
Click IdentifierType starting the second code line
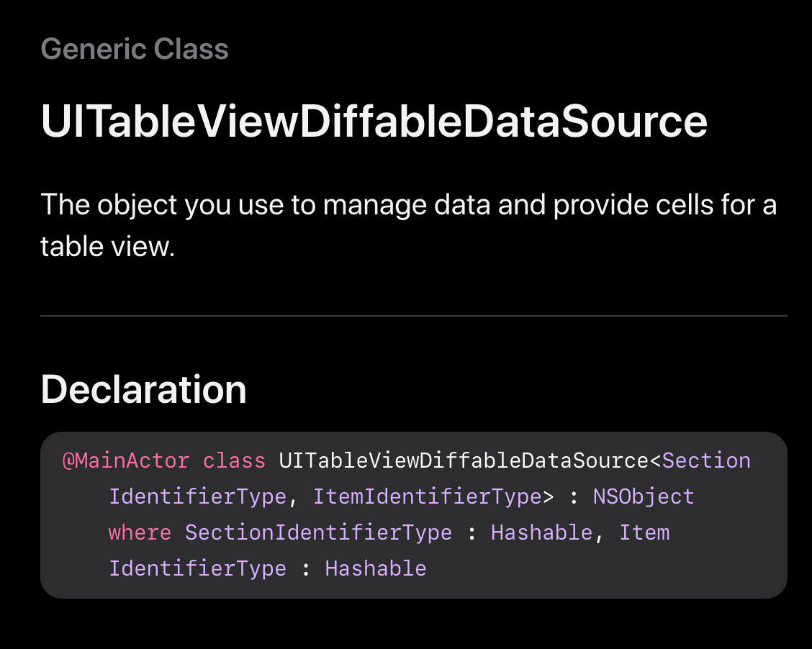tap(197, 497)
